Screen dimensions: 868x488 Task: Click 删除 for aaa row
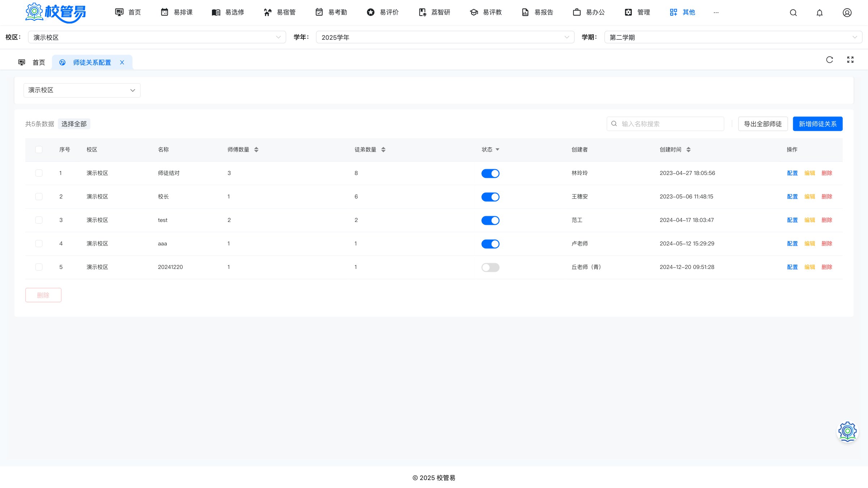(x=826, y=244)
